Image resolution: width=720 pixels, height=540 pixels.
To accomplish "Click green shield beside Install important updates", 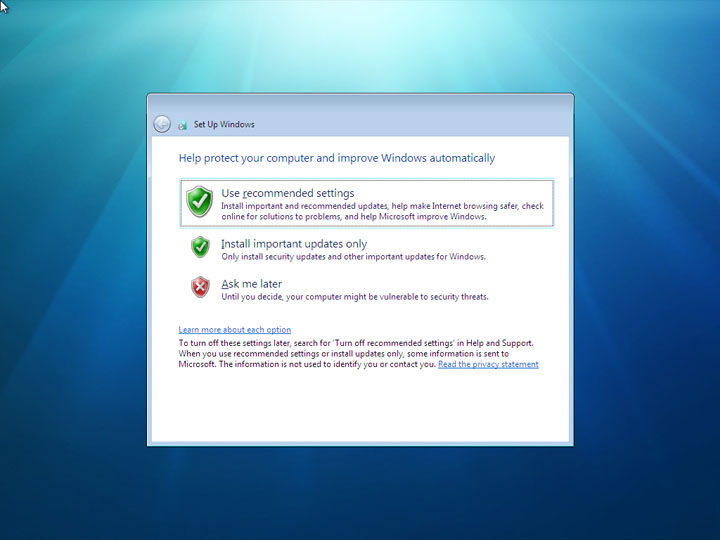I will [200, 247].
